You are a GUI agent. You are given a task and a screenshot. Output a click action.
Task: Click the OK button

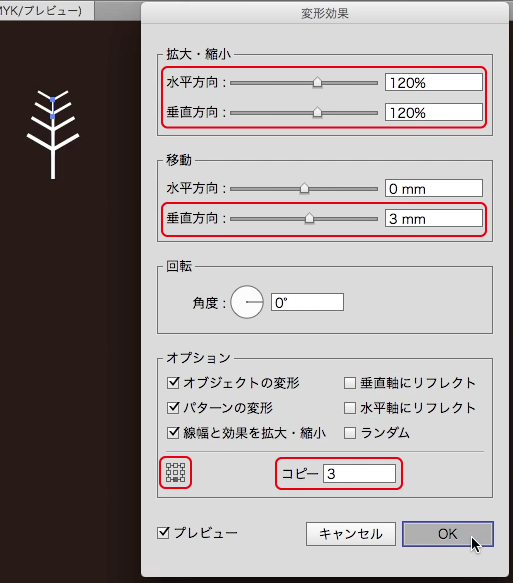pyautogui.click(x=448, y=534)
